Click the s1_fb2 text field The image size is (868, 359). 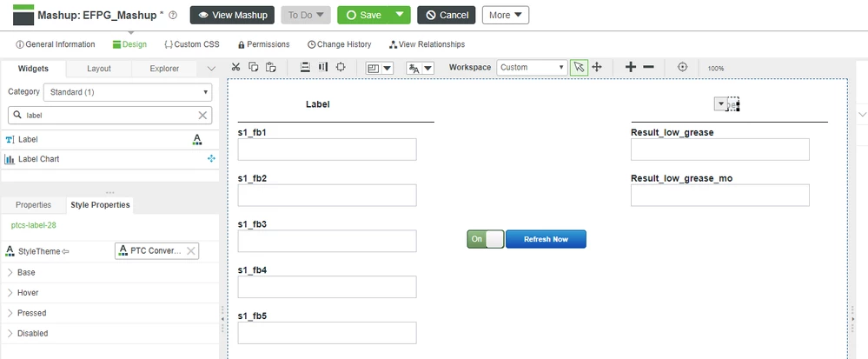click(x=328, y=196)
